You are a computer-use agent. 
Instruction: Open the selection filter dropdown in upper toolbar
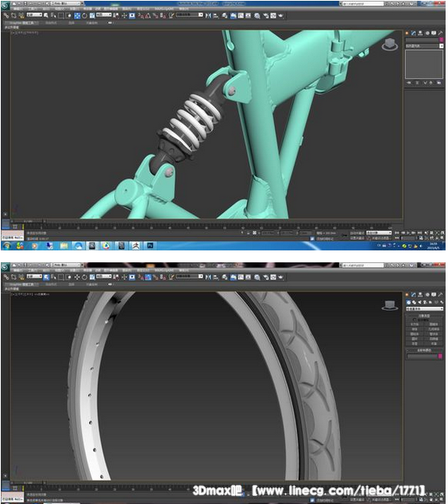34,15
